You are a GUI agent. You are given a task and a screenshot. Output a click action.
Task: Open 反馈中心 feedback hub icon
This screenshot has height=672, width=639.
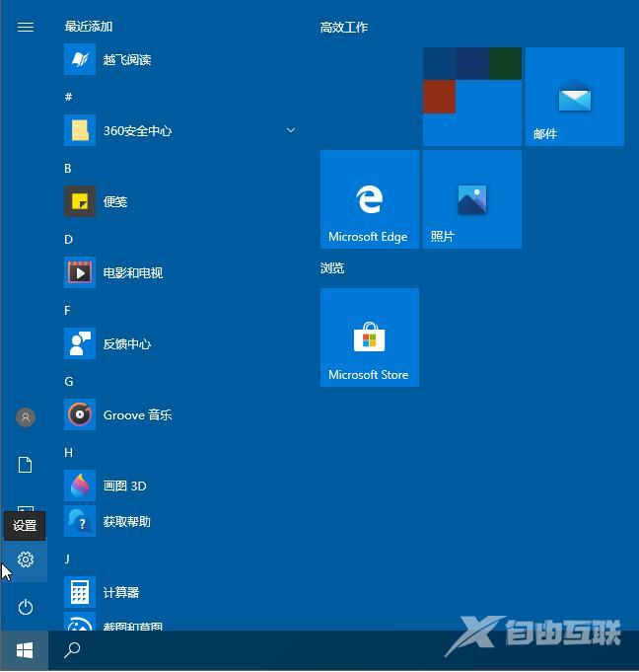coord(80,343)
